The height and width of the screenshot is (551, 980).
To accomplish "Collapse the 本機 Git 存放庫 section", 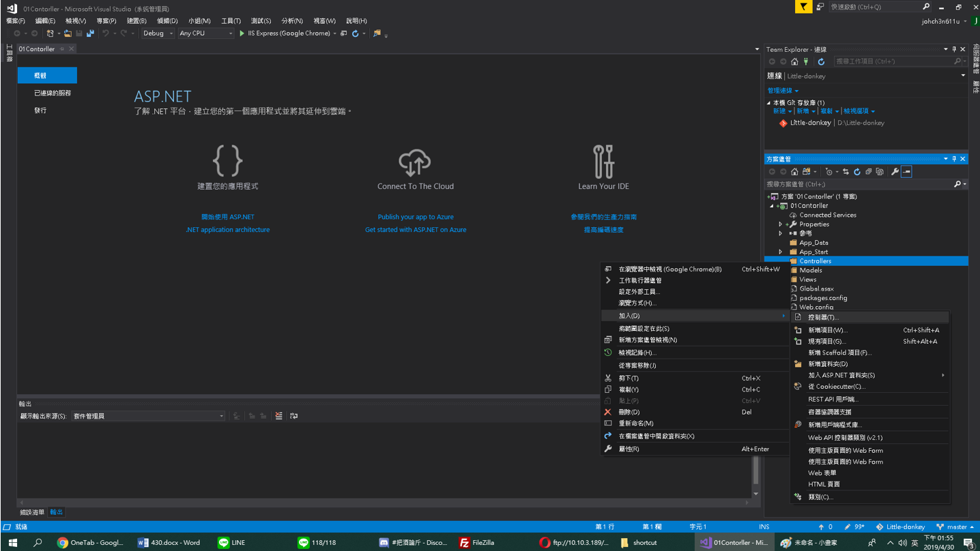I will click(769, 103).
